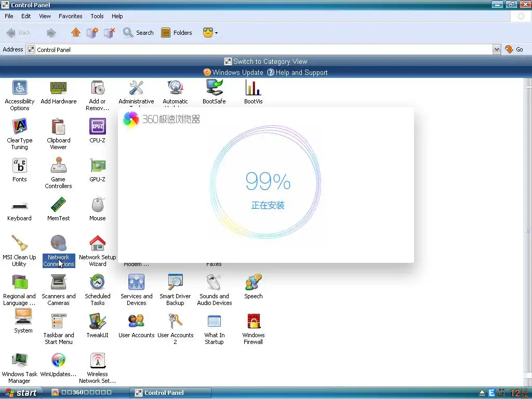The height and width of the screenshot is (399, 532).
Task: Select Game Controllers joystick icon
Action: [x=58, y=166]
